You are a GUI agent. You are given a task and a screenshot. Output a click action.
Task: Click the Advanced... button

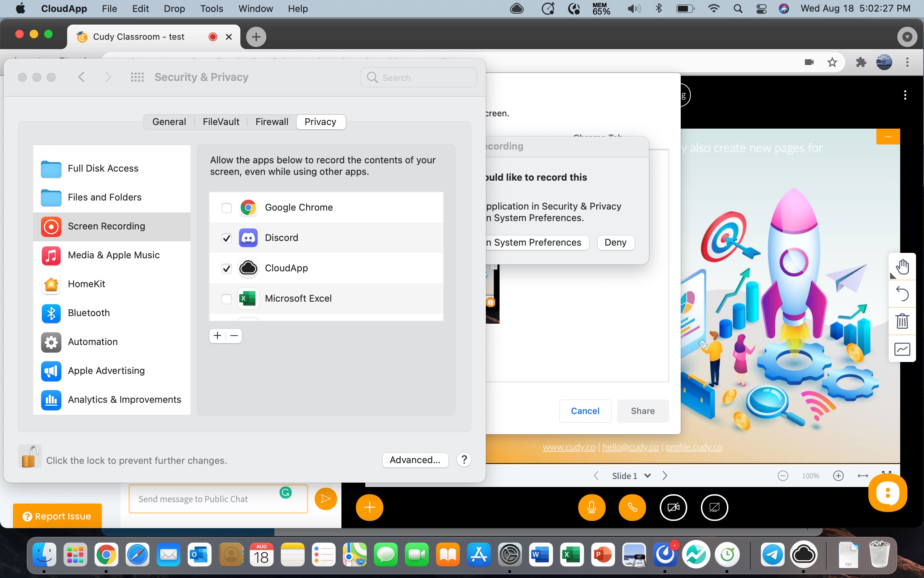[415, 460]
